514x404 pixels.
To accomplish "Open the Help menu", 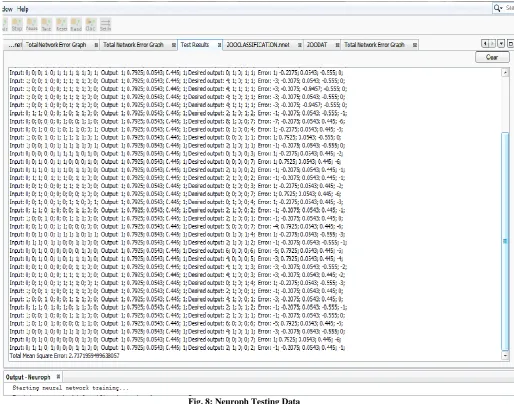I will click(x=23, y=9).
